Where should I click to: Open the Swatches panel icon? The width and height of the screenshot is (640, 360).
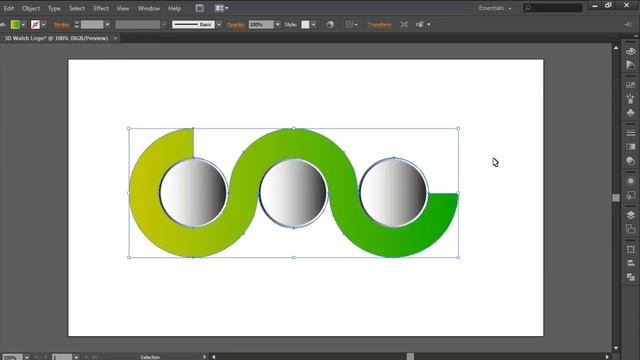pos(631,85)
